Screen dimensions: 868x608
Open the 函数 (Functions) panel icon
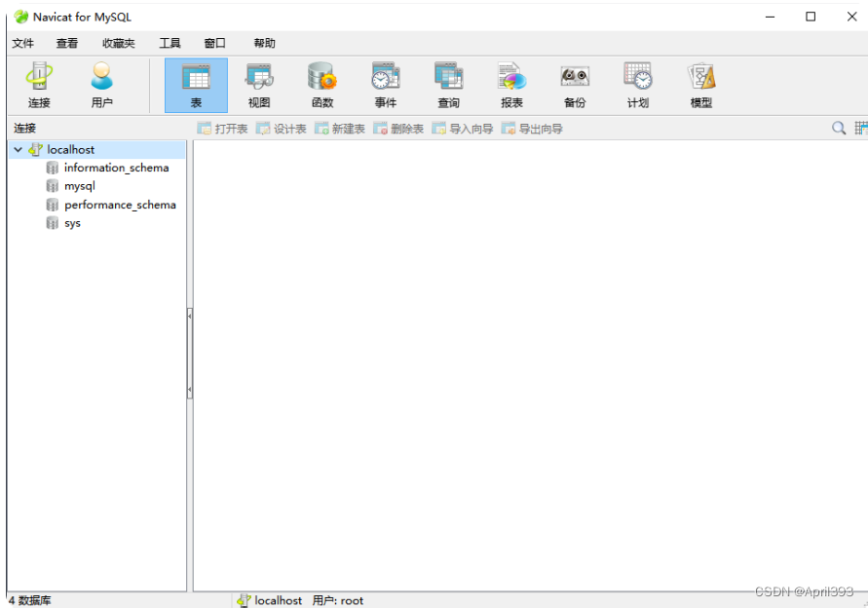pos(321,85)
